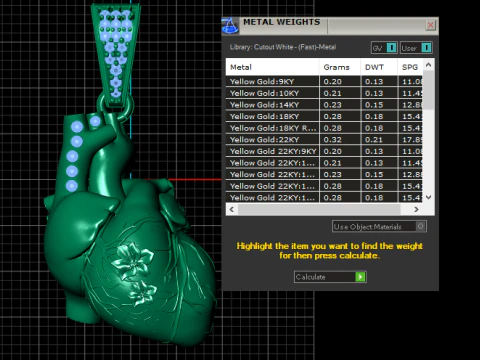Click 0.32 grams value for Yellow Gold:22KY
The width and height of the screenshot is (480, 360).
point(340,140)
